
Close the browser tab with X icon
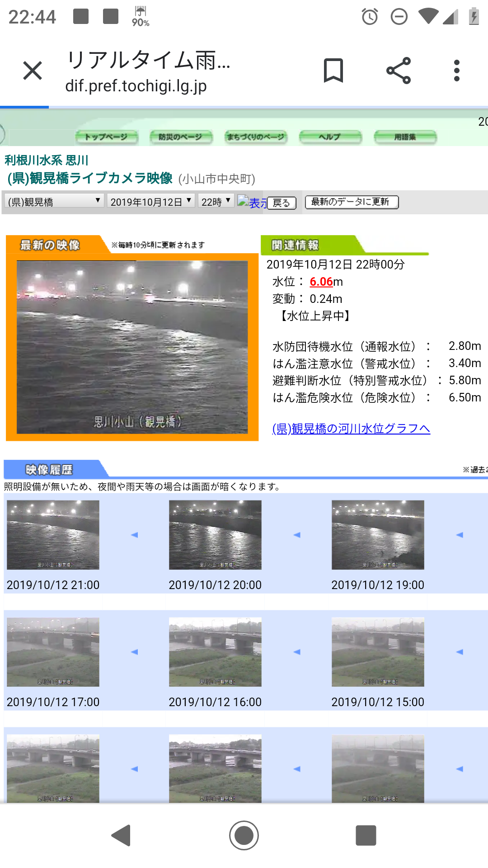[x=33, y=71]
